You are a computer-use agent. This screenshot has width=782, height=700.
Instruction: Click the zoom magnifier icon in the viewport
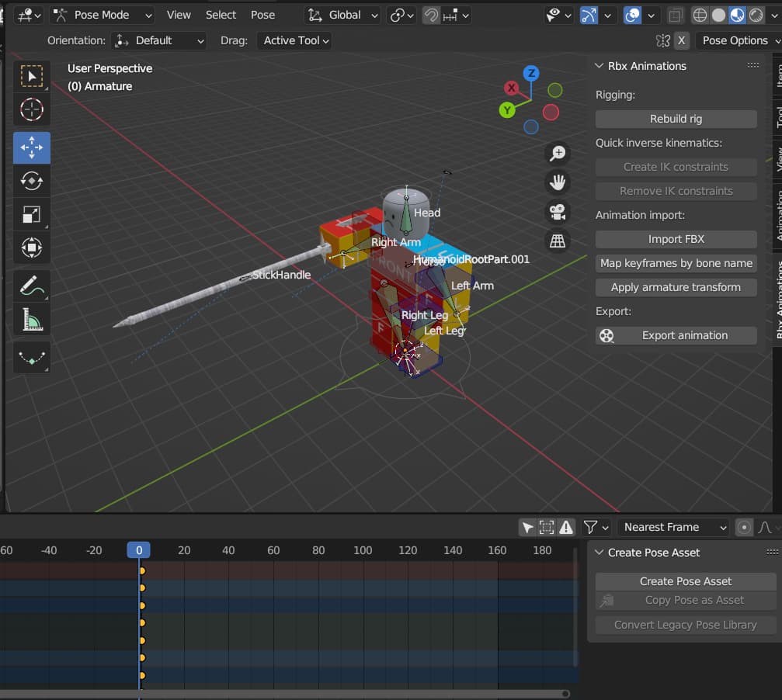[x=557, y=153]
